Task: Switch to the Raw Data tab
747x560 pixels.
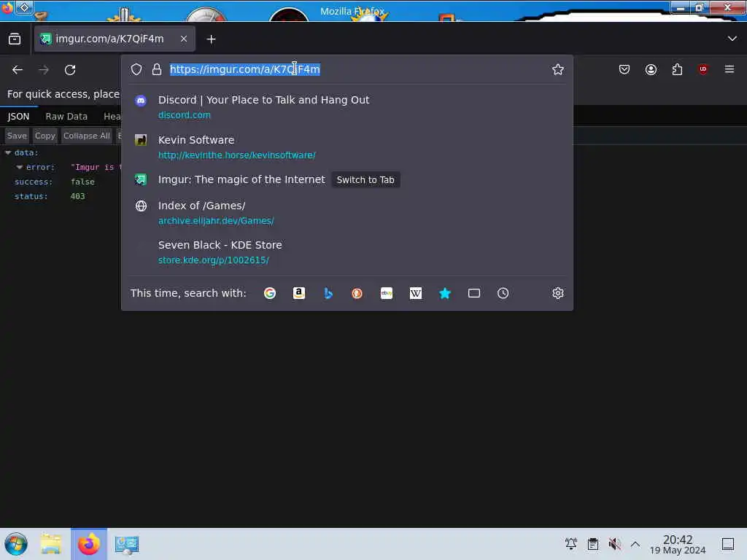Action: point(66,116)
